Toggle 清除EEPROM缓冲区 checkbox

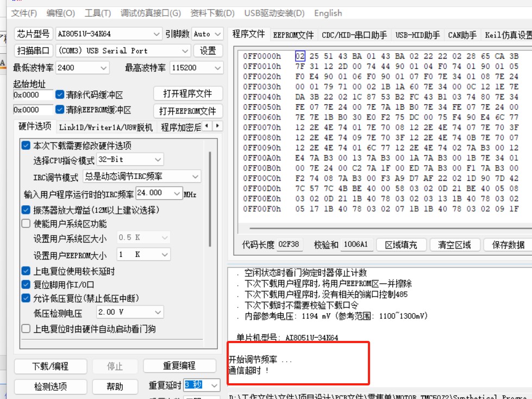60,110
